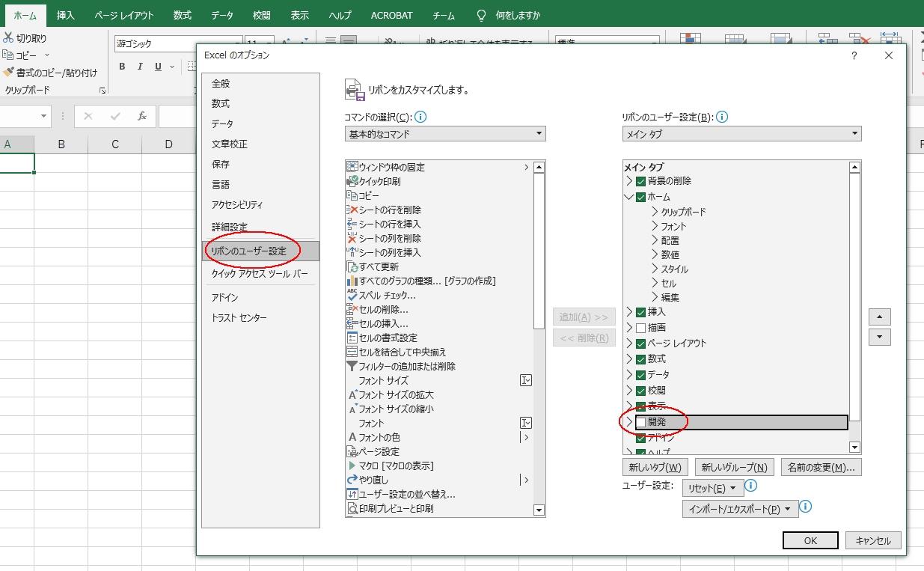Open the リボンのユーザー設定 メイン タブ dropdown

(742, 134)
